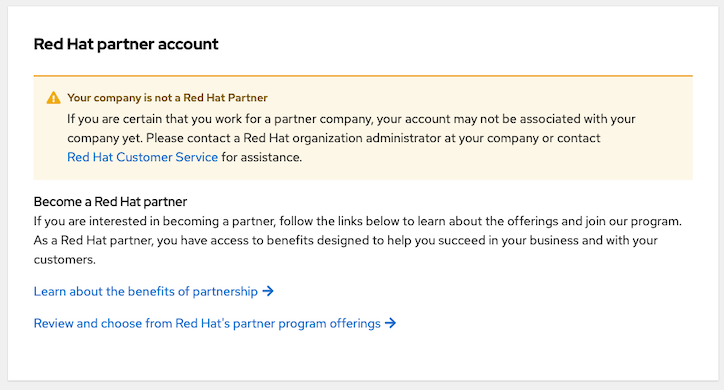Click the word 'customers.' ending the paragraph
This screenshot has width=724, height=390.
coord(65,259)
